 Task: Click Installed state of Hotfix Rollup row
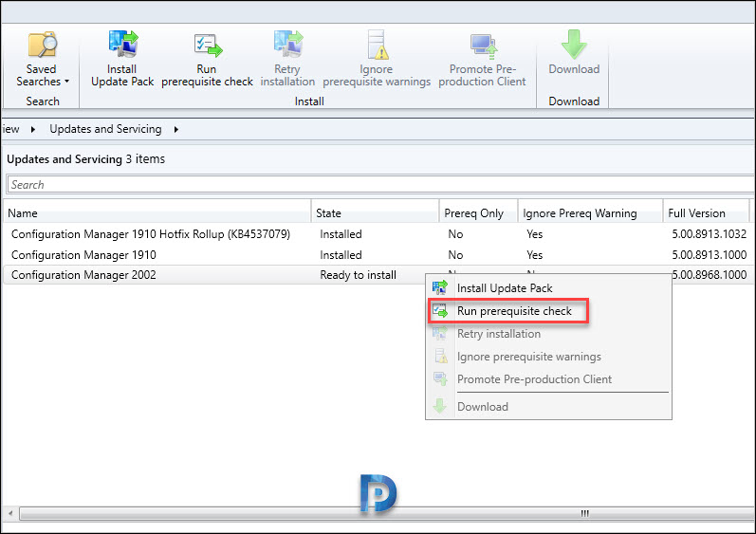tap(341, 234)
